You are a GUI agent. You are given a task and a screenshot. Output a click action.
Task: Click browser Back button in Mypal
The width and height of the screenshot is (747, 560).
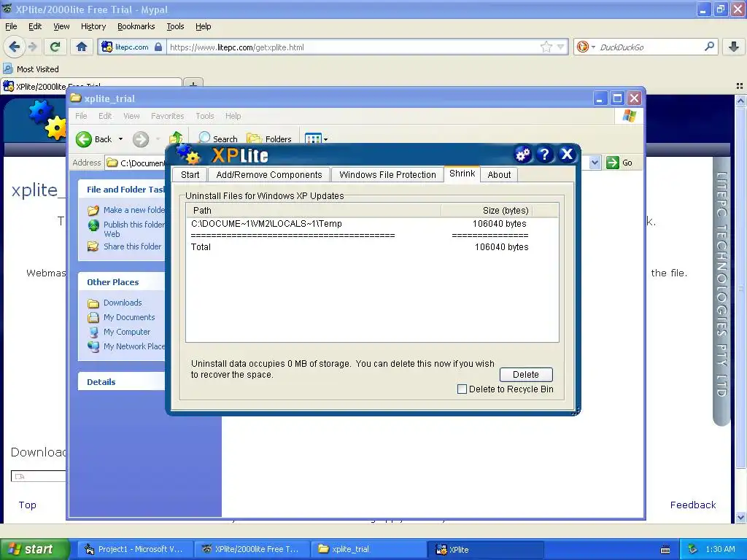coord(14,47)
